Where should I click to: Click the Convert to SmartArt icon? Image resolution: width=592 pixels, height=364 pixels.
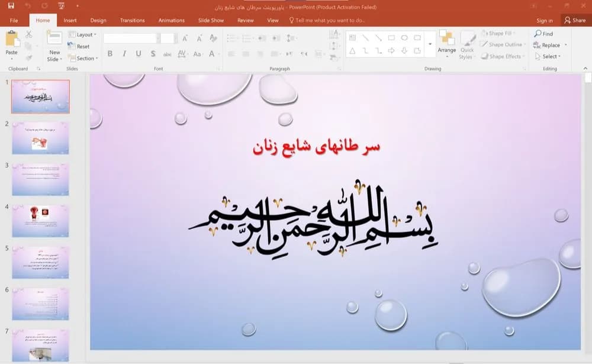[x=334, y=58]
